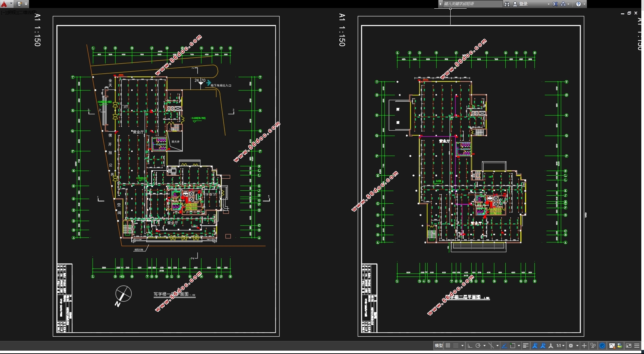Image resolution: width=644 pixels, height=354 pixels.
Task: Click the 登录 sign-in button
Action: point(520,4)
